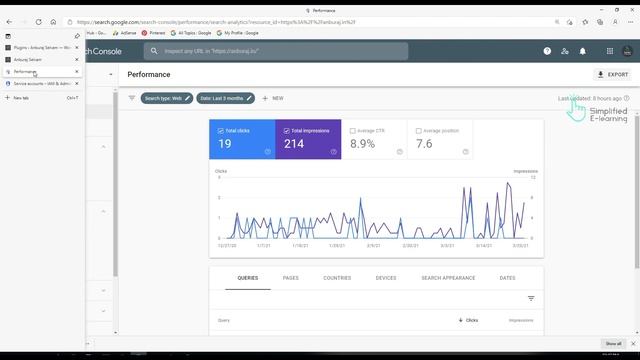This screenshot has width=640, height=360.
Task: Open a New tab from vertical tabs
Action: (42, 98)
